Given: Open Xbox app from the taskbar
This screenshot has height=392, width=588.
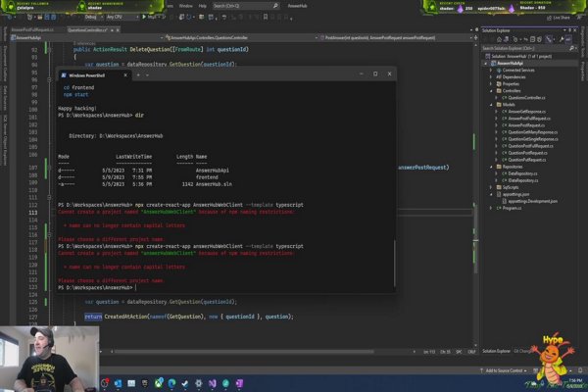Looking at the screenshot, I should 159,383.
